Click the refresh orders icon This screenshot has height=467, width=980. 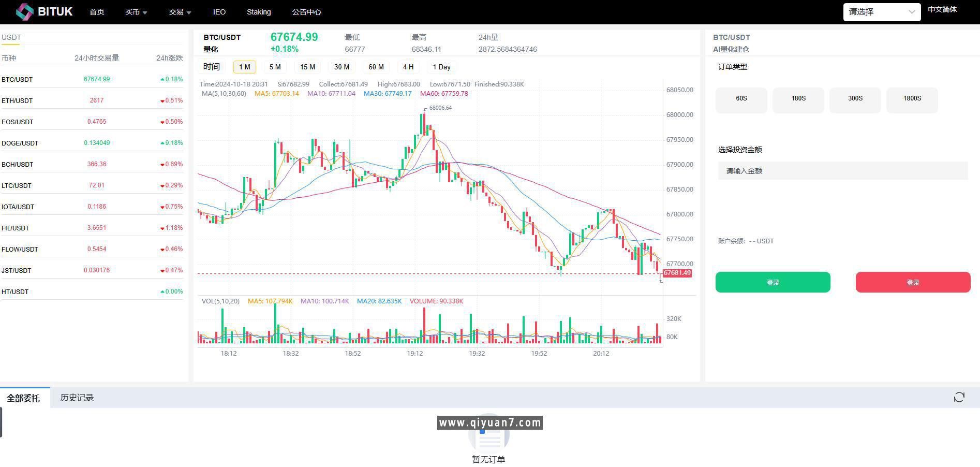coord(959,397)
